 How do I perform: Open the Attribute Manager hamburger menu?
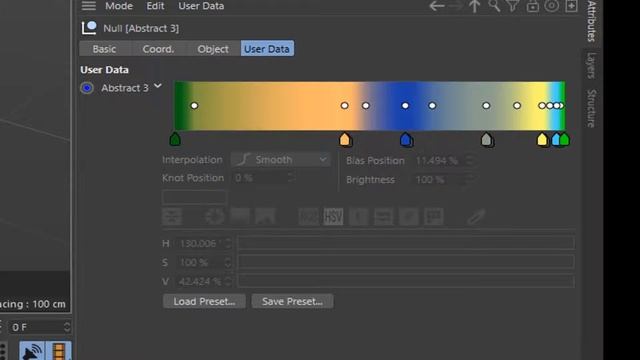89,6
